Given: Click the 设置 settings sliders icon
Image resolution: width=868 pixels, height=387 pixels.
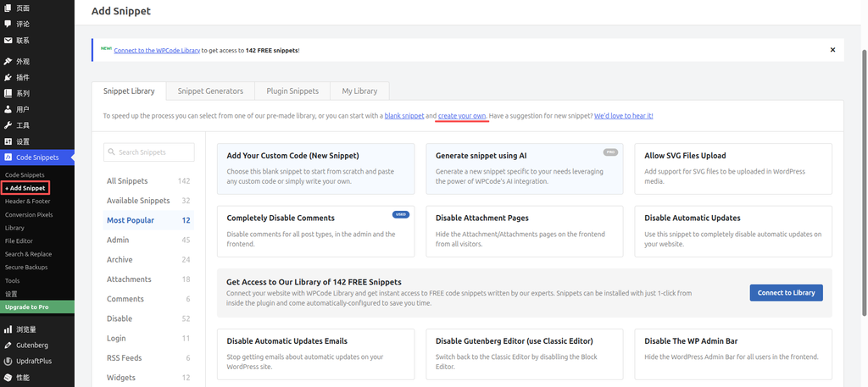Looking at the screenshot, I should tap(8, 141).
